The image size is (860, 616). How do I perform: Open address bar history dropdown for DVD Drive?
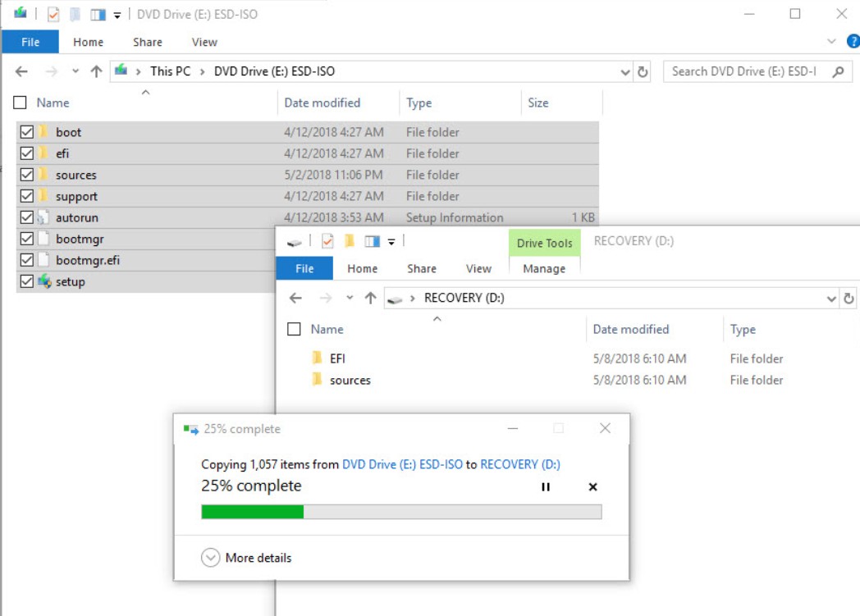coord(626,72)
